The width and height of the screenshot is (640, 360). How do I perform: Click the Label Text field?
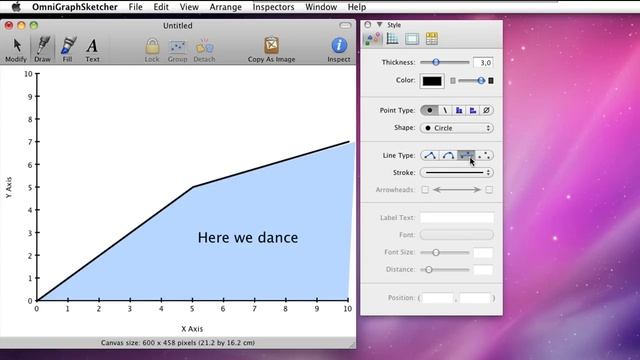pyautogui.click(x=457, y=218)
